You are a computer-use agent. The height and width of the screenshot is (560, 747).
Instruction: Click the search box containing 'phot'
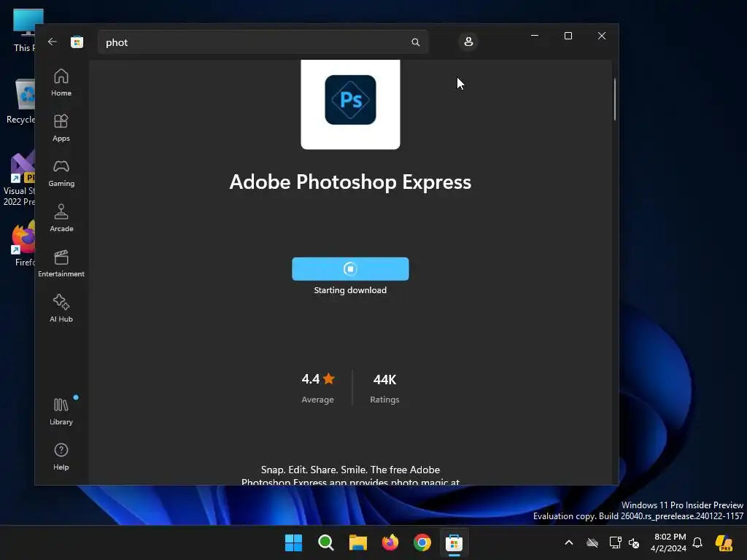(x=263, y=42)
